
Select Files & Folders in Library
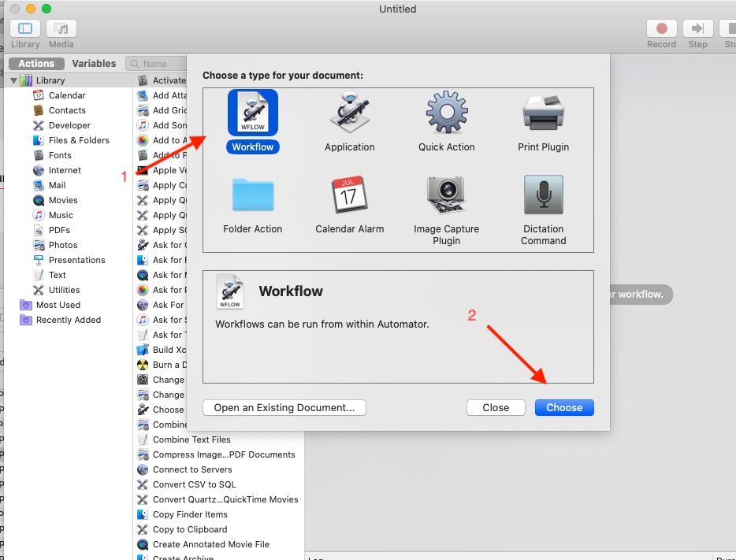pos(79,140)
